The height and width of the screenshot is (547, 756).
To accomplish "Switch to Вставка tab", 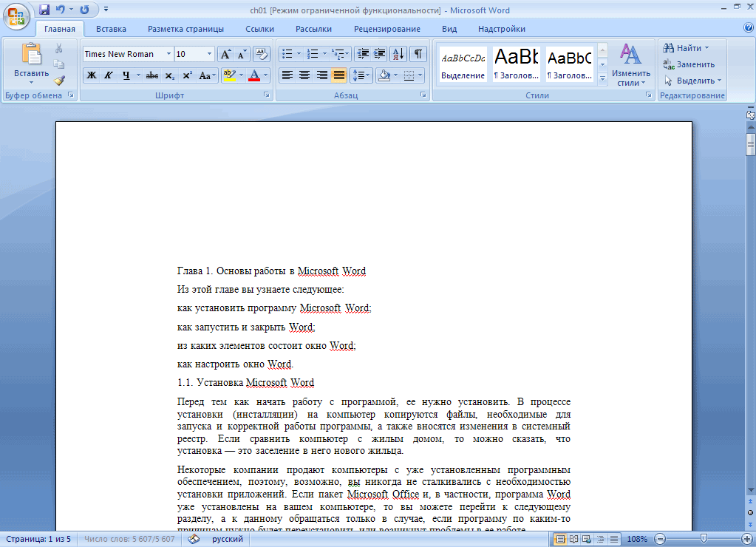I will tap(111, 29).
